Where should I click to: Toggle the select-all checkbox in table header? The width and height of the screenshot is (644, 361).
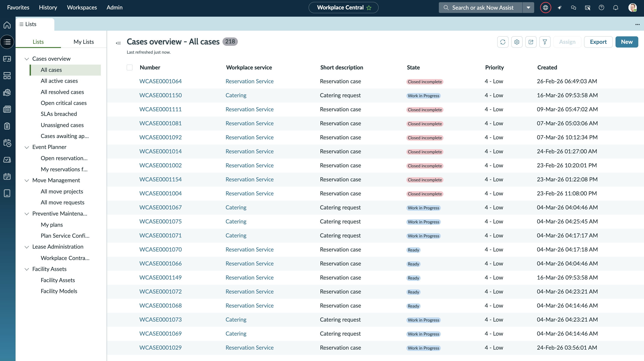pos(130,67)
